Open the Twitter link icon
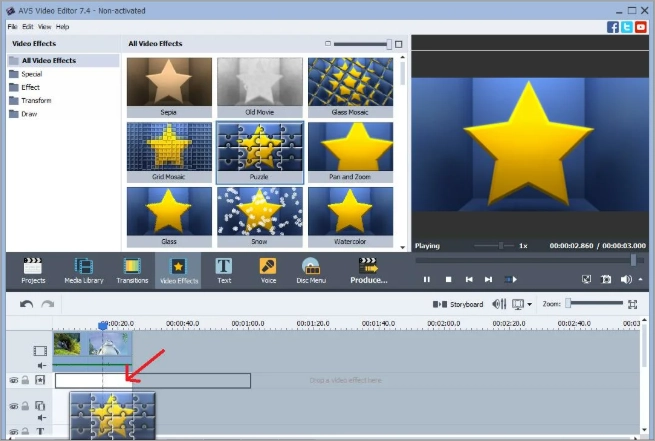 coord(627,27)
